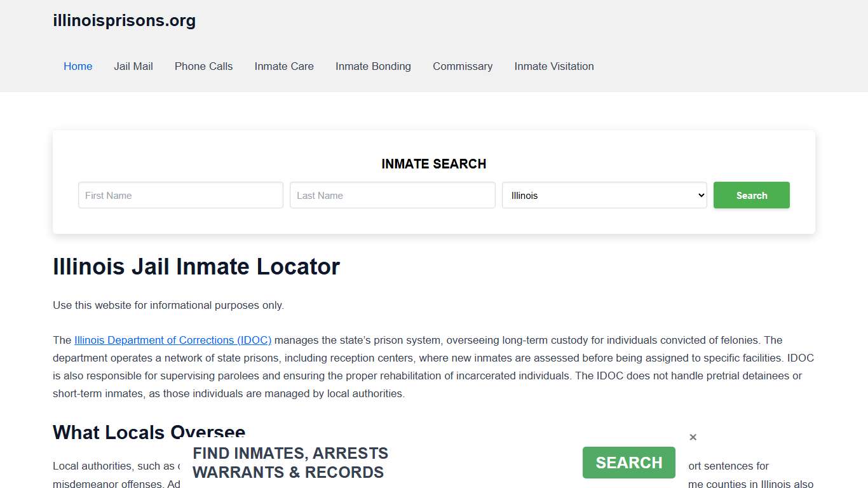
Task: Click the What Locals Oversee heading
Action: [149, 433]
